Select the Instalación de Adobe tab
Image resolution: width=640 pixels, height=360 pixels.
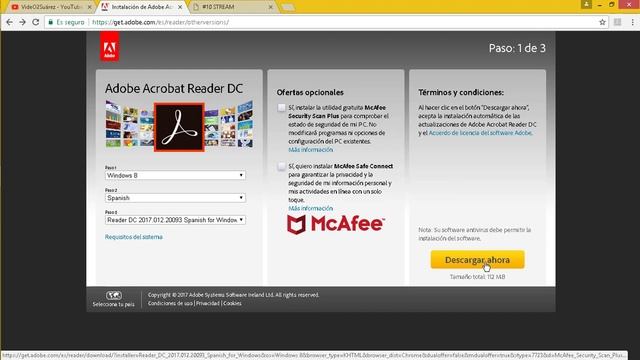[141, 7]
